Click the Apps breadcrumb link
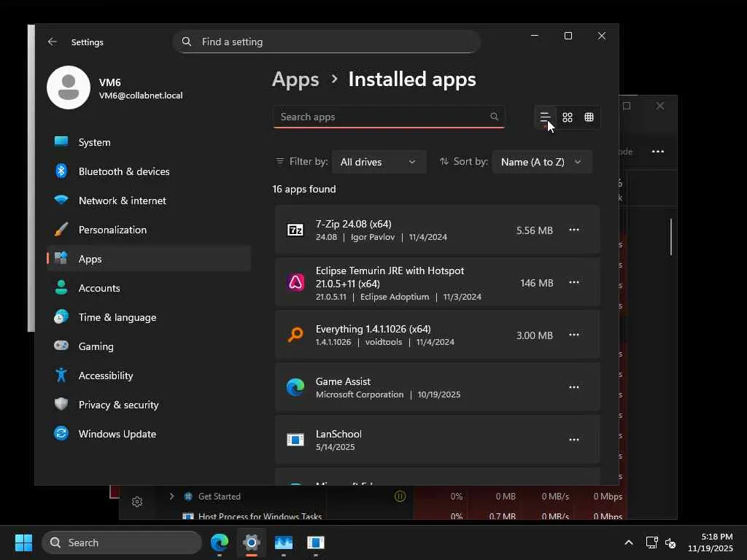The image size is (747, 560). pos(295,79)
